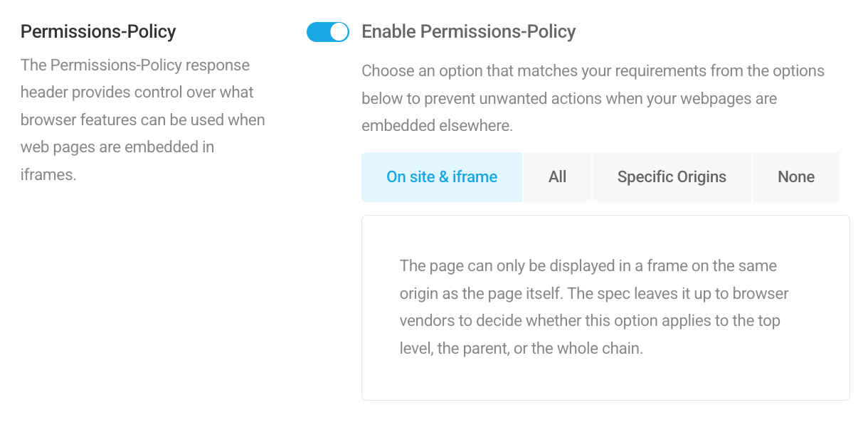The width and height of the screenshot is (868, 427).
Task: Activate the None segmented control option
Action: [795, 176]
